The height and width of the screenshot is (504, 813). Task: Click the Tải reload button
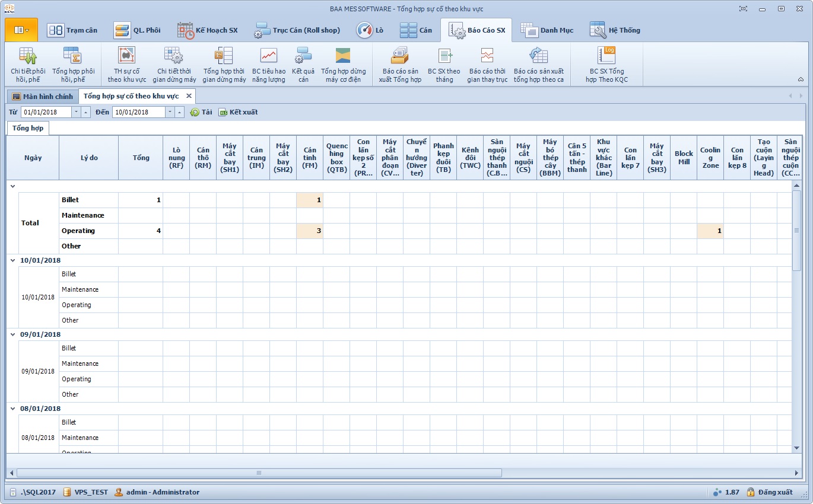tap(201, 112)
